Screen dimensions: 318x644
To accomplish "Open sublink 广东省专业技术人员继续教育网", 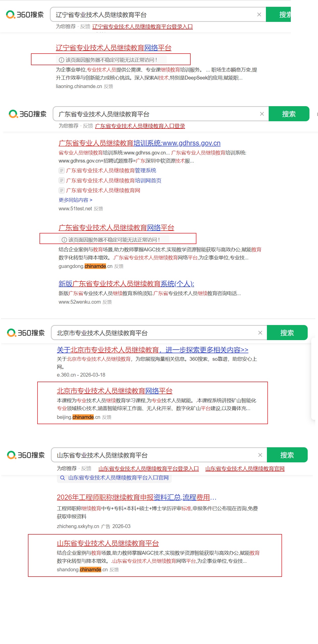I will (103, 190).
